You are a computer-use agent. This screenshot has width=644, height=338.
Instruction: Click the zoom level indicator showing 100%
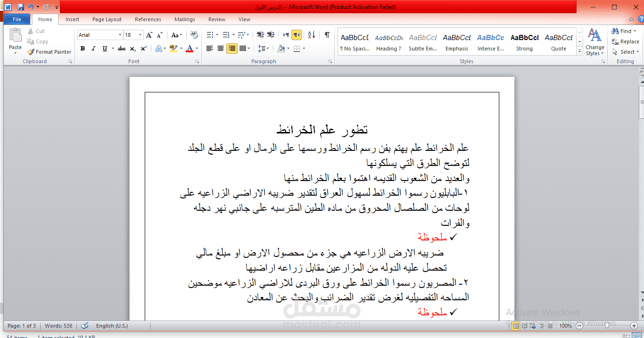click(564, 325)
